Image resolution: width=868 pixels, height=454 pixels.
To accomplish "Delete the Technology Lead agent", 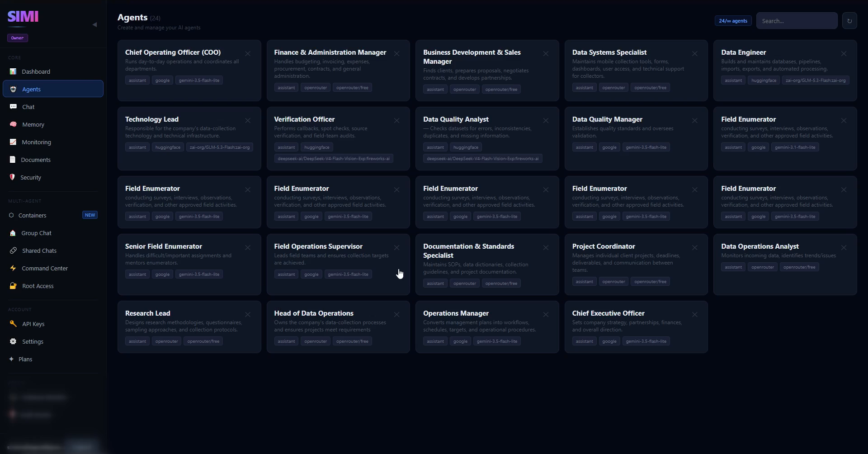I will click(x=248, y=121).
